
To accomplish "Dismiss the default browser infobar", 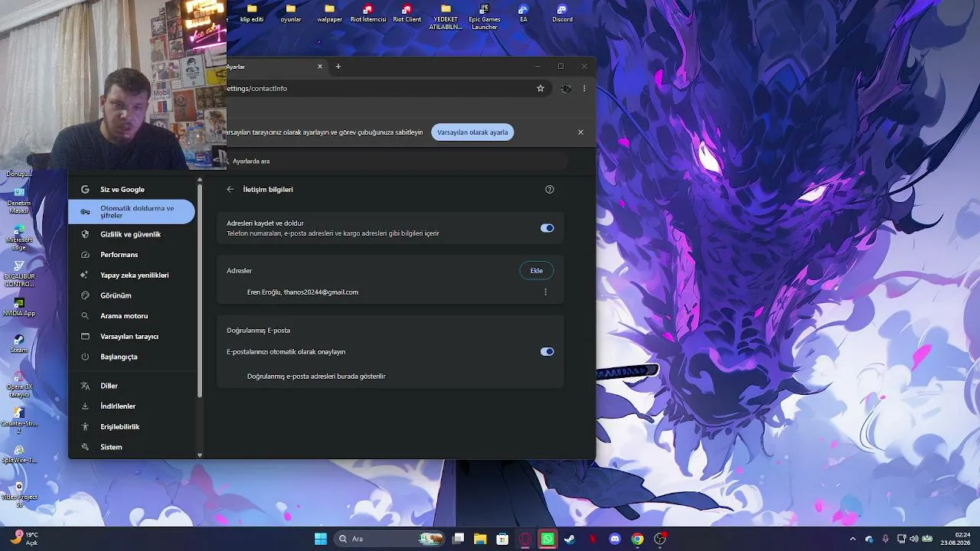I will [580, 132].
